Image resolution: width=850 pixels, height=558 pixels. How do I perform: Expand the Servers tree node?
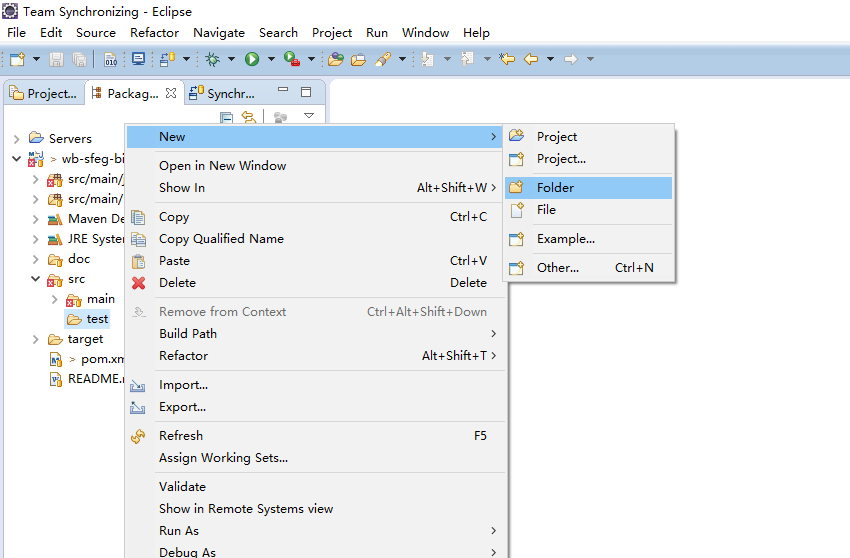[x=17, y=139]
